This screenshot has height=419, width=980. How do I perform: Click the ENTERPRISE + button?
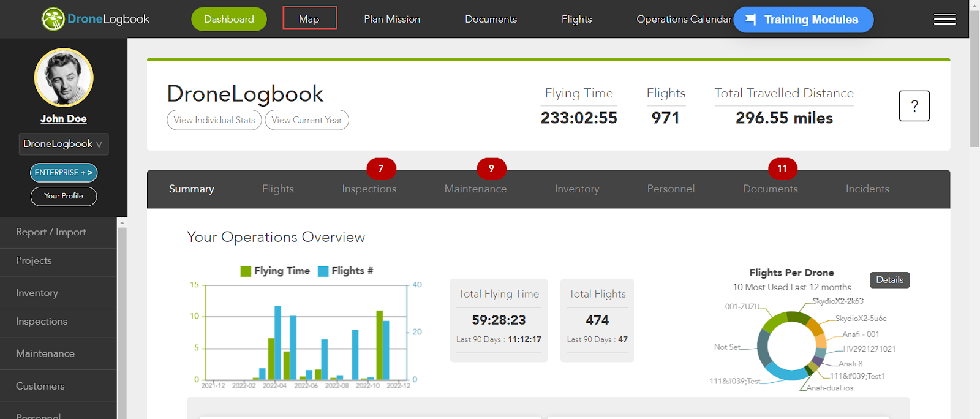coord(64,173)
